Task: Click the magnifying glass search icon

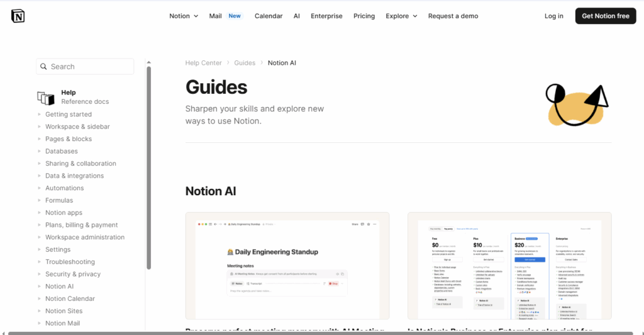Action: 43,67
